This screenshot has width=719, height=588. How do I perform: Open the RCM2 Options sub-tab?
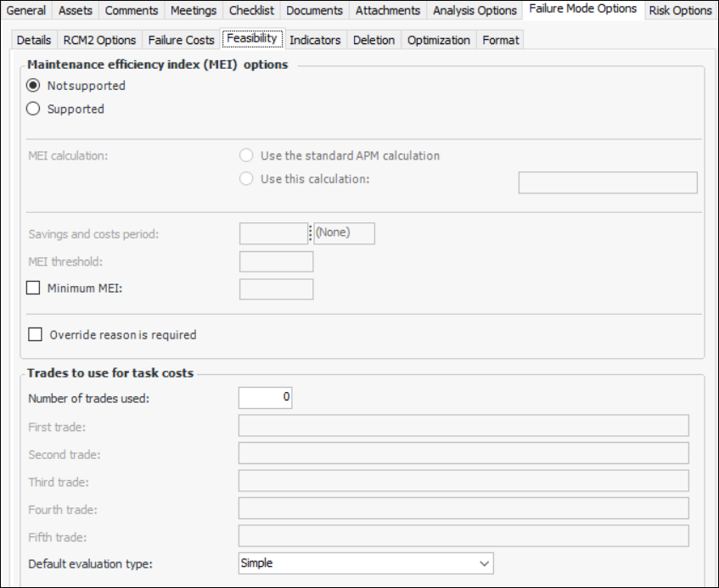(x=99, y=40)
